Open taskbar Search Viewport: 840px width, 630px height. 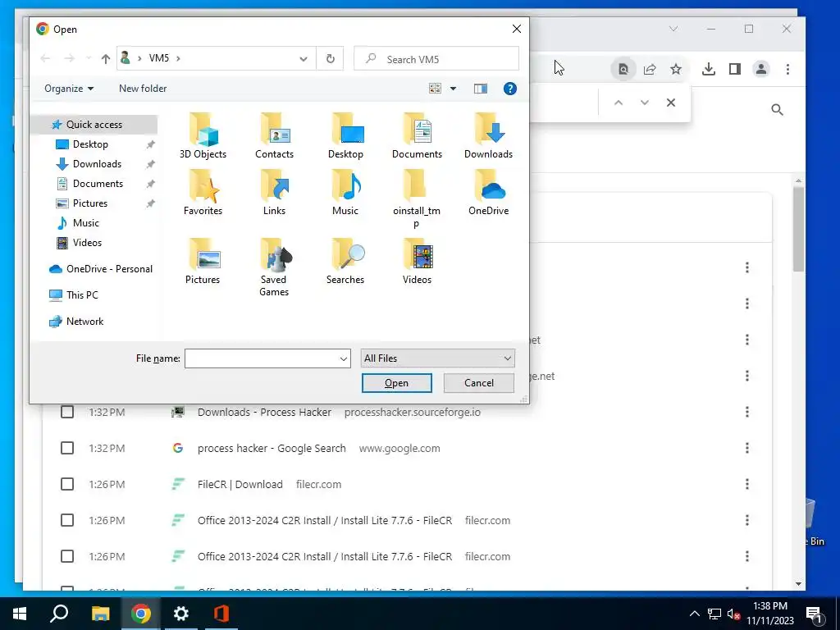[x=59, y=614]
